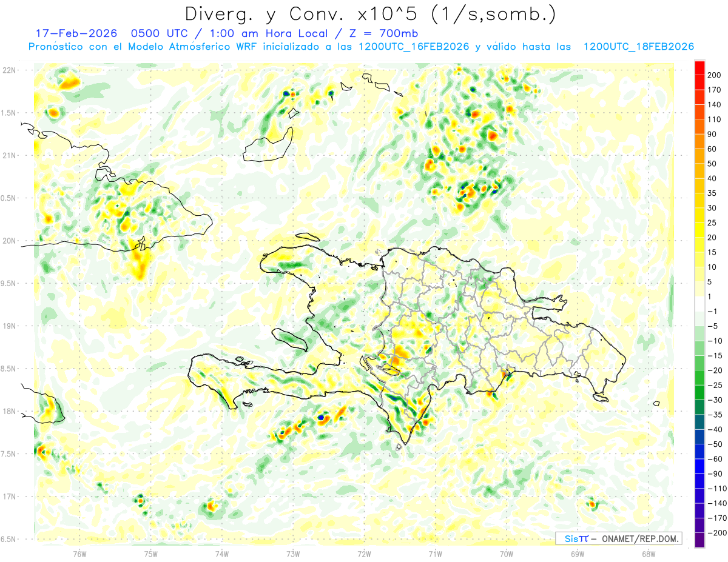The width and height of the screenshot is (728, 562).
Task: Click the '8.5N' latitude label
Action: tap(8, 369)
